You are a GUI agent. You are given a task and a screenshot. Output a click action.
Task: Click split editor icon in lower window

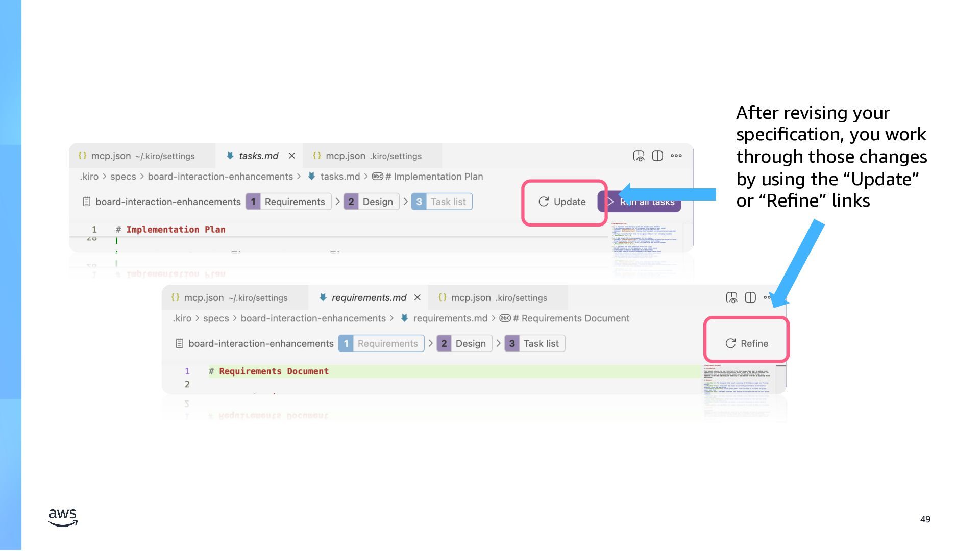(750, 297)
